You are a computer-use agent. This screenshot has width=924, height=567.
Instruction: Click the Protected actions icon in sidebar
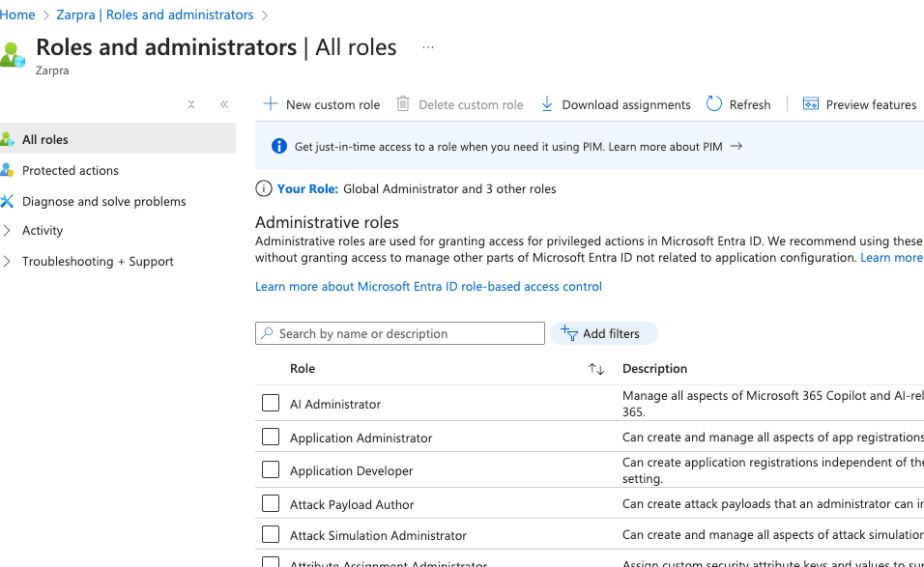pyautogui.click(x=7, y=170)
